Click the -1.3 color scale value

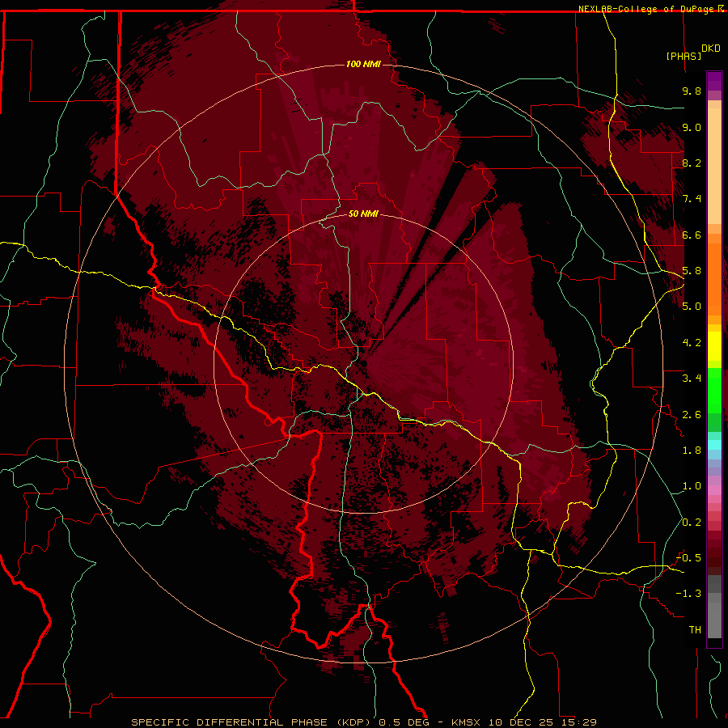688,594
